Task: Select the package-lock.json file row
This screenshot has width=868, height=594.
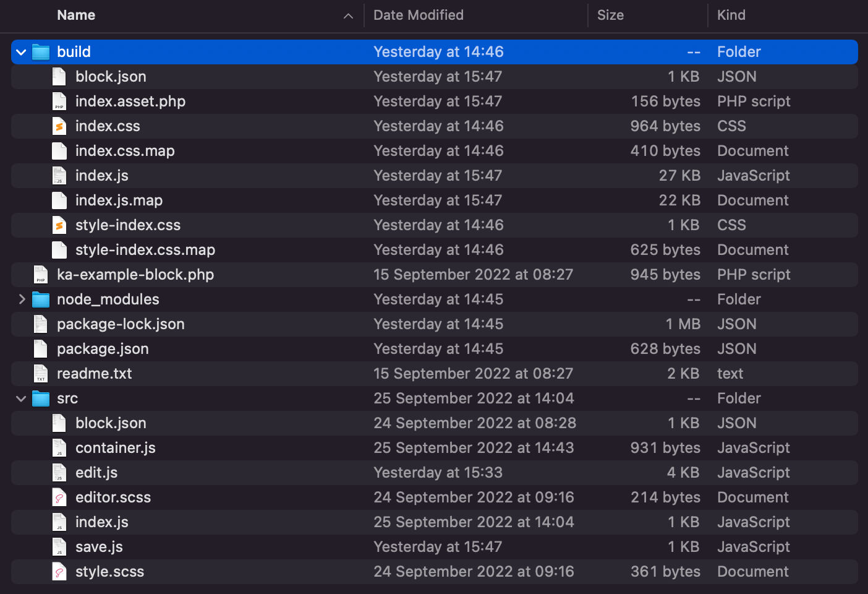Action: 247,324
